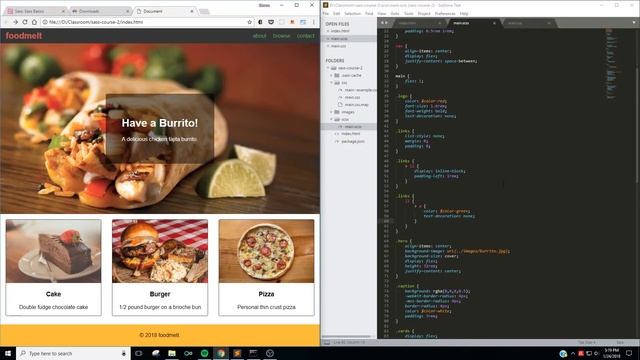Click the 2018 foodmelt footer text

point(160,335)
